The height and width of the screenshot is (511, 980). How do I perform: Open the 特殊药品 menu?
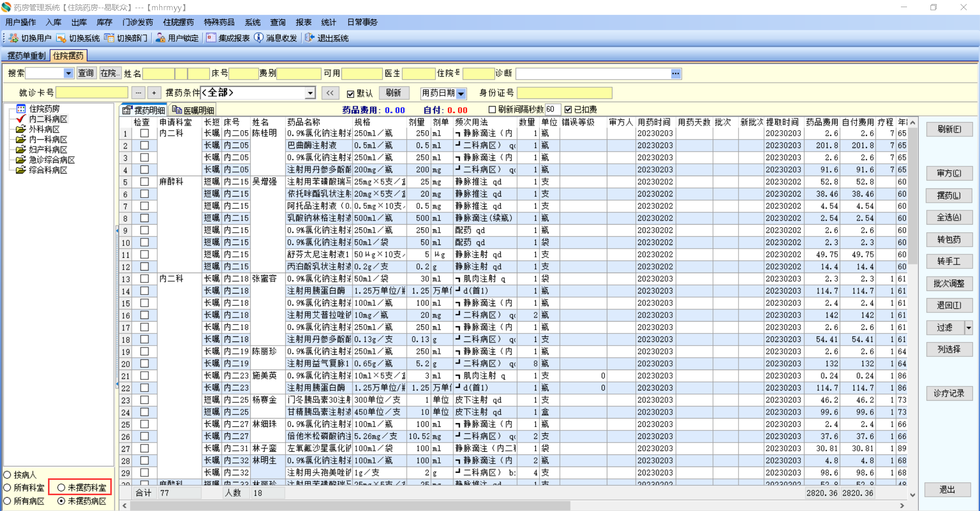click(219, 22)
